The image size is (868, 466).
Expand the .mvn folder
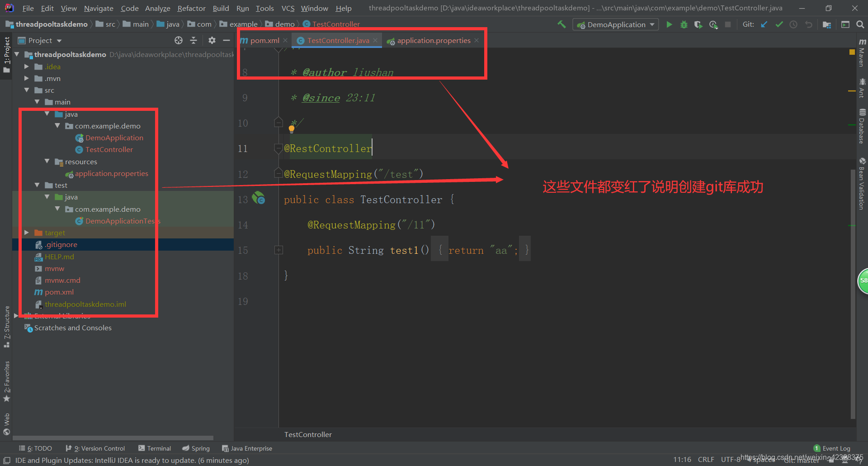[27, 78]
